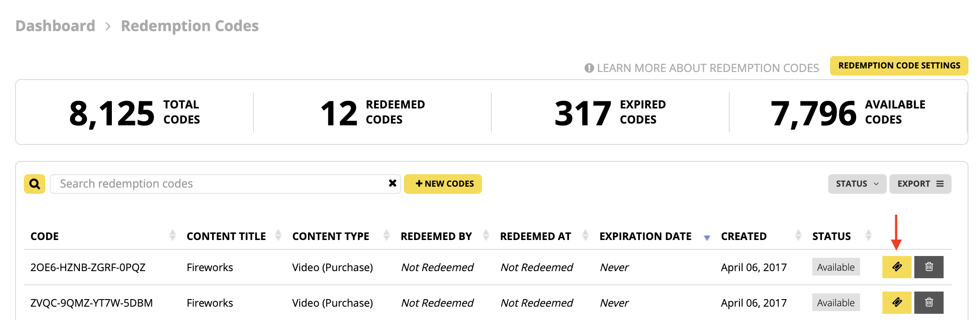The height and width of the screenshot is (320, 980).
Task: Open the STATUS filter dropdown
Action: click(857, 184)
